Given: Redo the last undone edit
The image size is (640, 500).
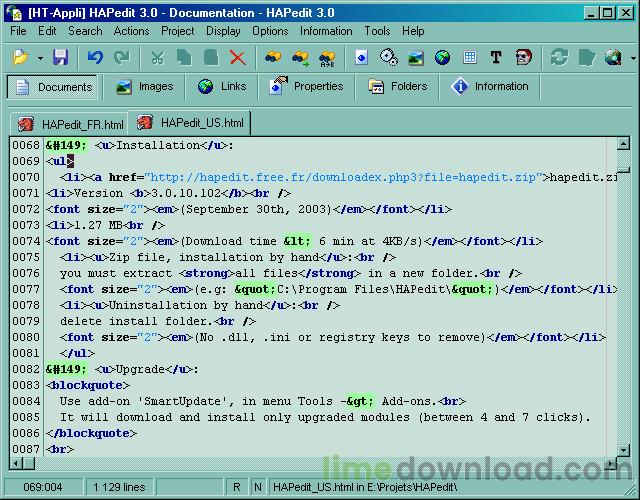Looking at the screenshot, I should pyautogui.click(x=122, y=57).
